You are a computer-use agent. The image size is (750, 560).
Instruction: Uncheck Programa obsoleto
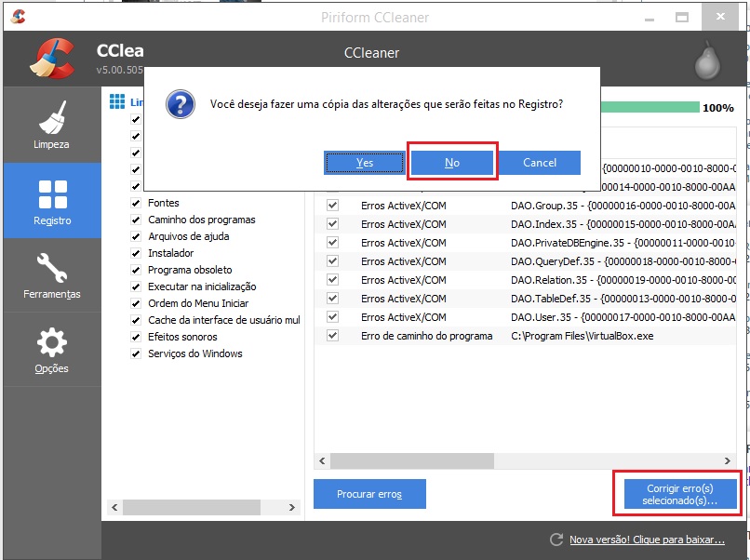pos(136,270)
